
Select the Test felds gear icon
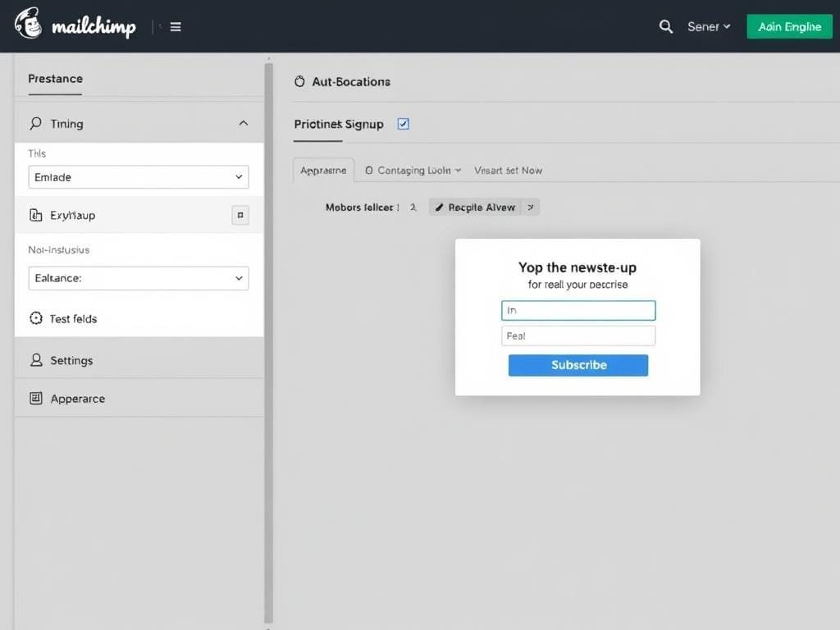35,318
